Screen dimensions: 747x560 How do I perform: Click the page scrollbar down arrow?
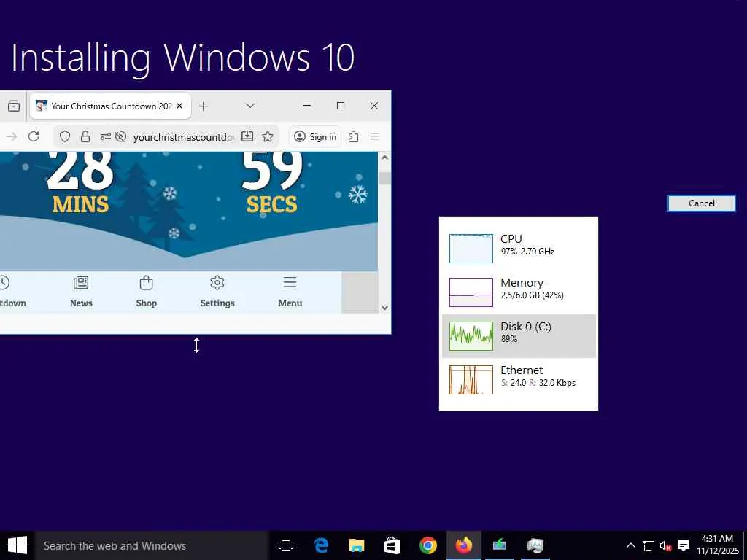[385, 308]
